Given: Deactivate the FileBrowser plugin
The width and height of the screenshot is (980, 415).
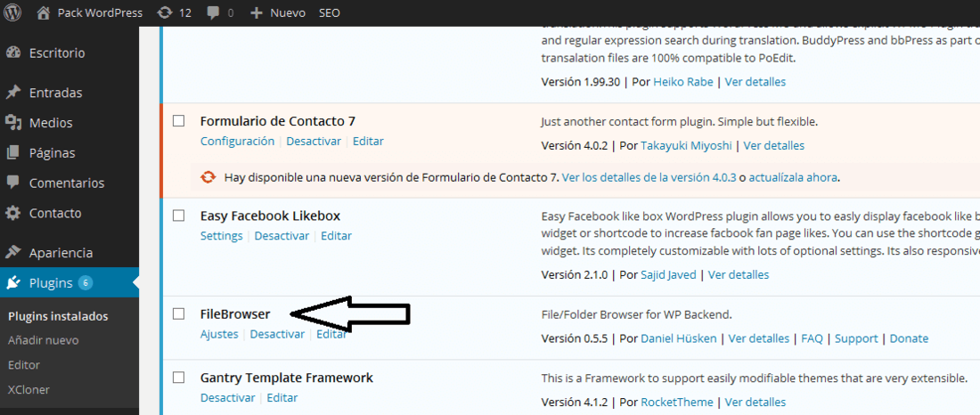Looking at the screenshot, I should [x=277, y=334].
